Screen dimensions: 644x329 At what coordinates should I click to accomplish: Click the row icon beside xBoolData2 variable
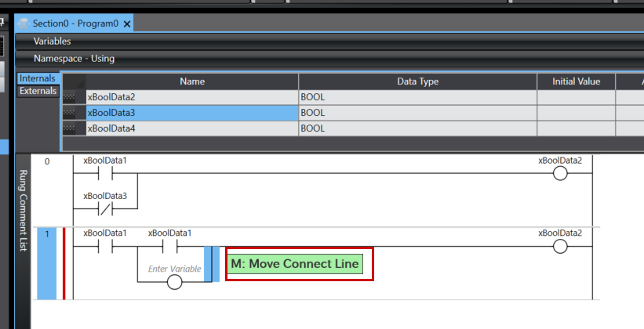point(74,97)
